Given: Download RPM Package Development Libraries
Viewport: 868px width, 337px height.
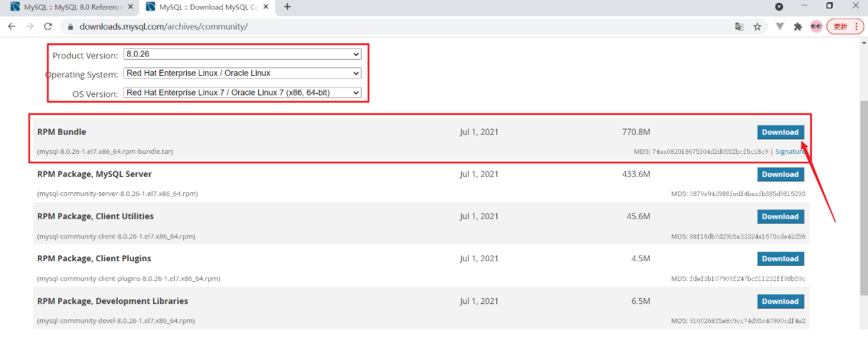Looking at the screenshot, I should pyautogui.click(x=781, y=302).
